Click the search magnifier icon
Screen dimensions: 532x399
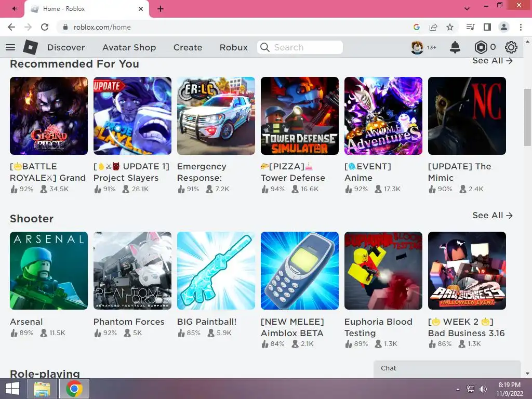point(264,47)
